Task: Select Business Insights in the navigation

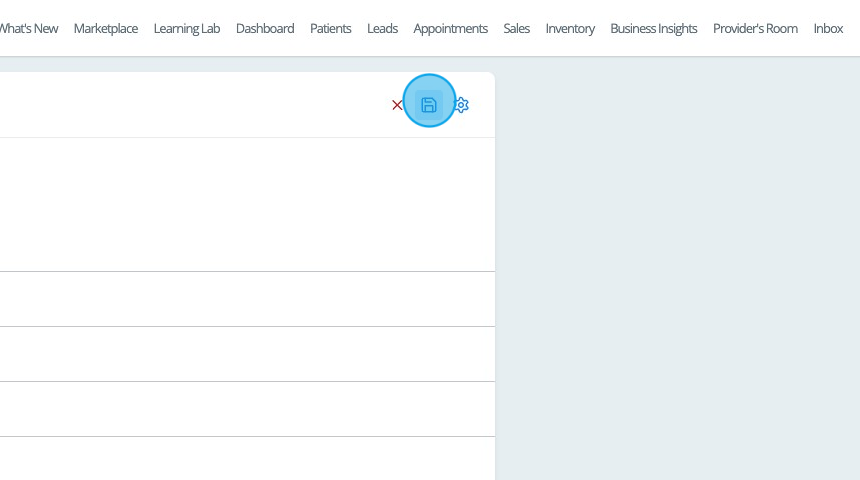Action: [654, 29]
